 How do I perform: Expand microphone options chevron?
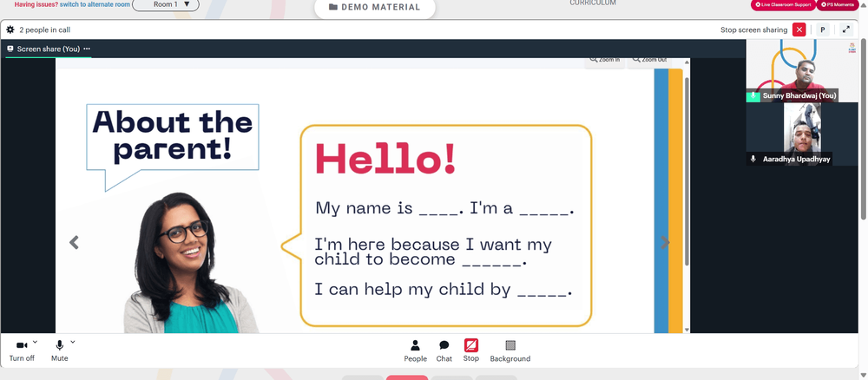[x=73, y=342]
